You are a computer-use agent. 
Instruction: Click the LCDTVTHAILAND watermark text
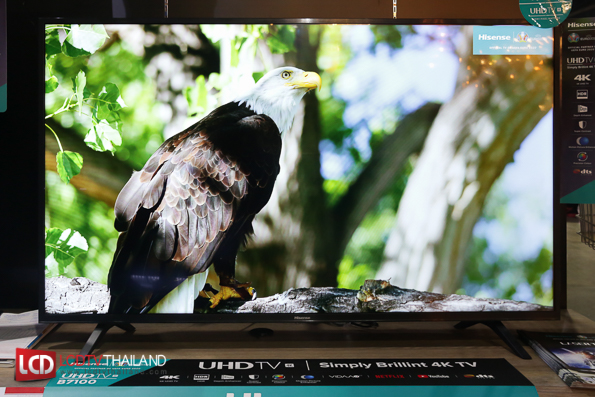[113, 360]
